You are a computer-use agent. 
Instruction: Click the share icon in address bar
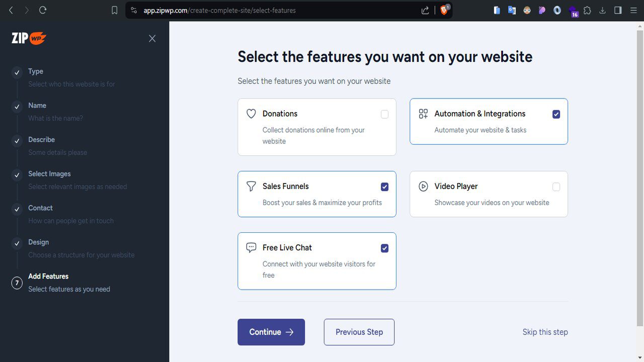[425, 10]
